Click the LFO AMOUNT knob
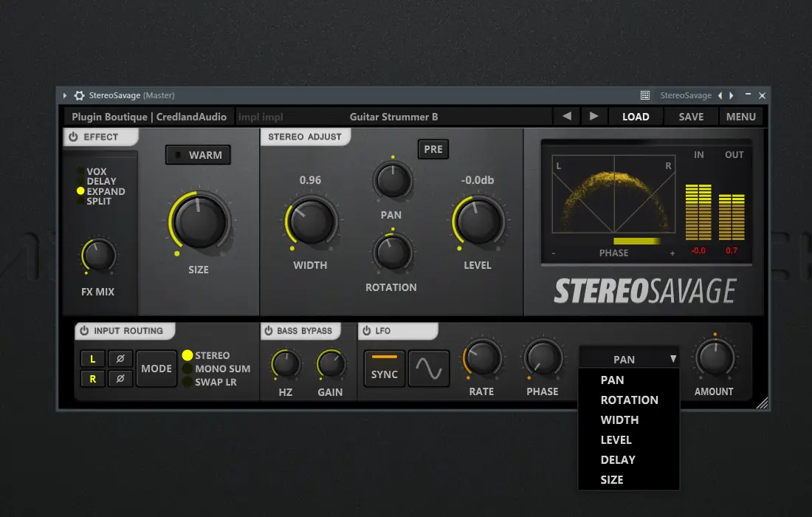Screen dimensions: 812x517 tap(715, 358)
